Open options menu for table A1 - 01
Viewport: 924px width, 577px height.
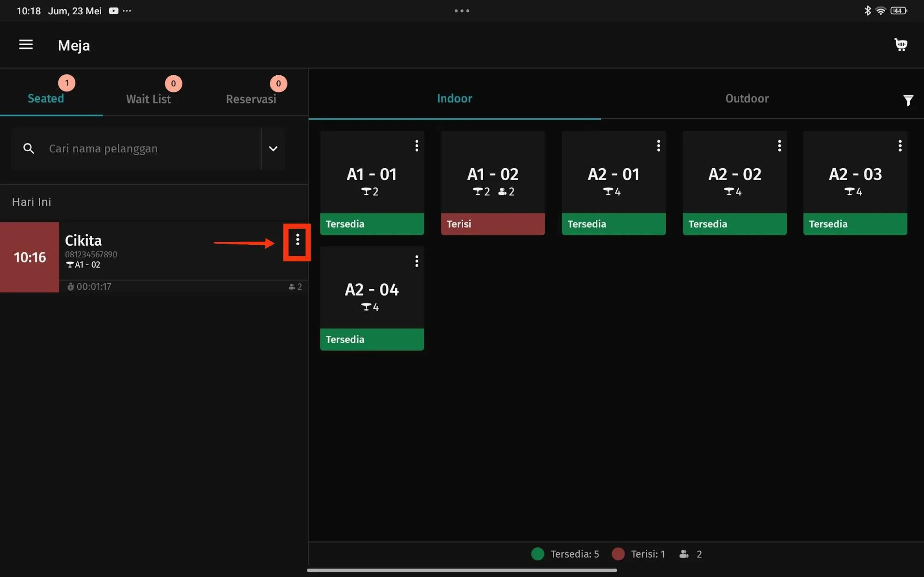point(416,146)
